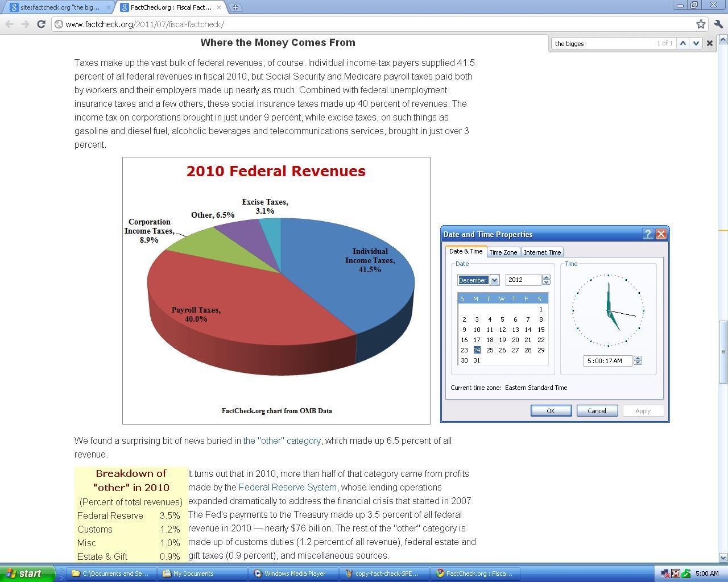Click the page info globe icon in address bar
Image resolution: width=728 pixels, height=582 pixels.
[59, 24]
